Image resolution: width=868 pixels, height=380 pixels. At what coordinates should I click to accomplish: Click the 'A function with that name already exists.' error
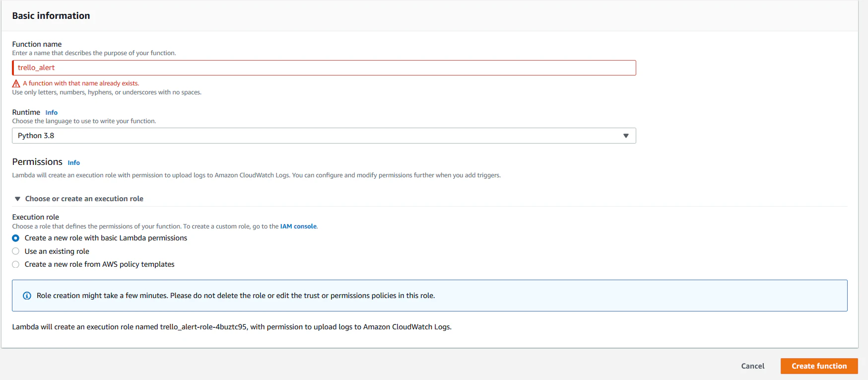81,83
